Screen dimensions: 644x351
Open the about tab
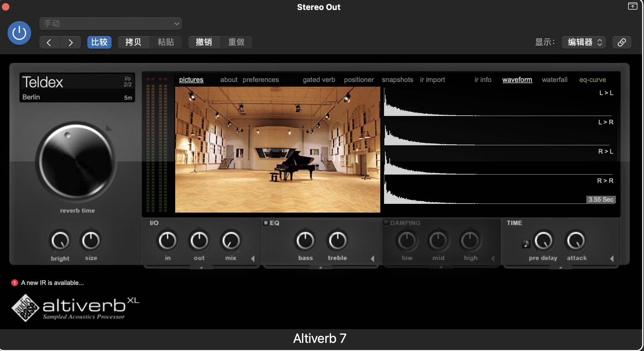[229, 80]
